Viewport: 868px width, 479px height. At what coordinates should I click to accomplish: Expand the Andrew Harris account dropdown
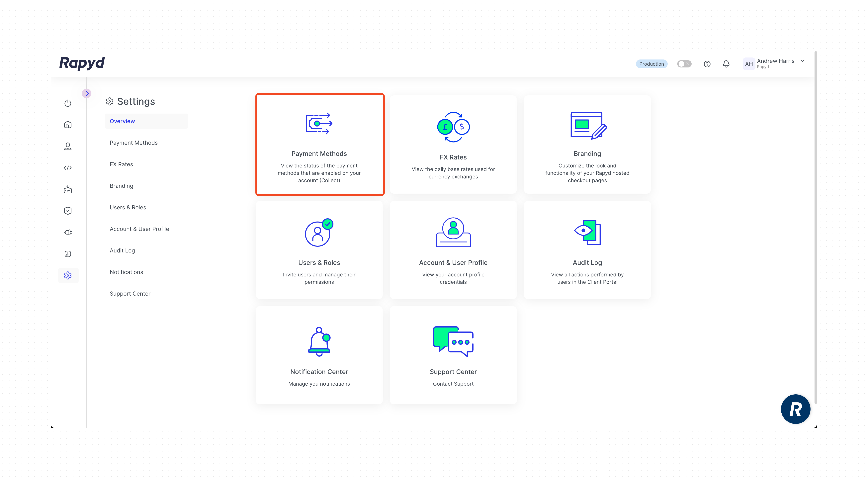[802, 61]
